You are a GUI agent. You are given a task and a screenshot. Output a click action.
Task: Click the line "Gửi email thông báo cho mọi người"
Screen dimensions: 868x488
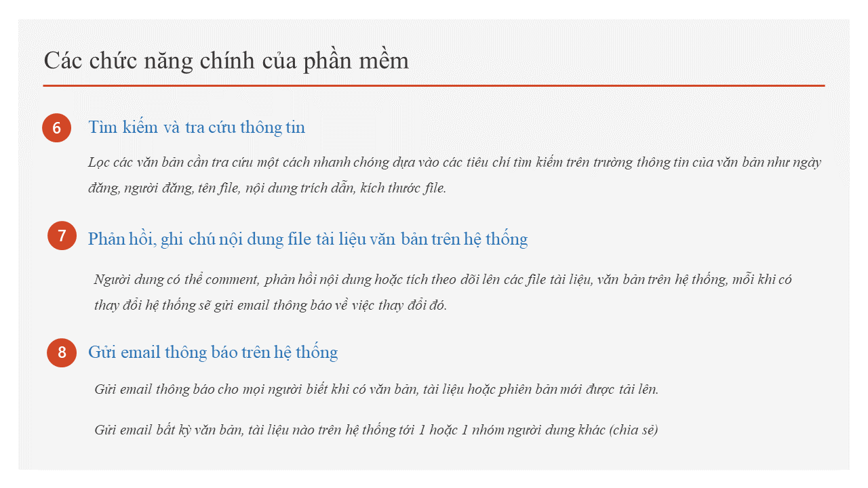376,389
